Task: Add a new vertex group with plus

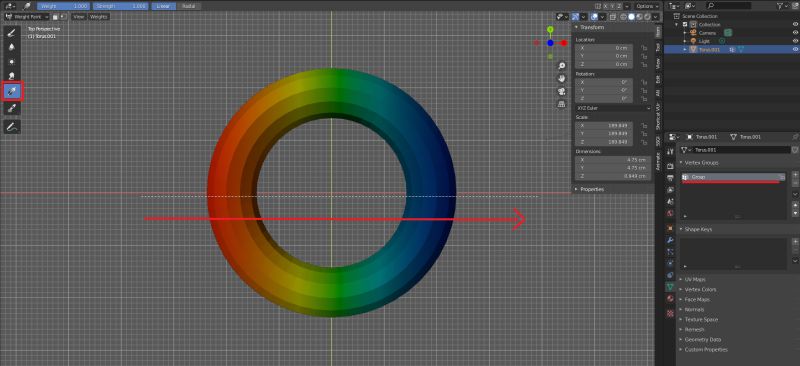Action: (795, 175)
